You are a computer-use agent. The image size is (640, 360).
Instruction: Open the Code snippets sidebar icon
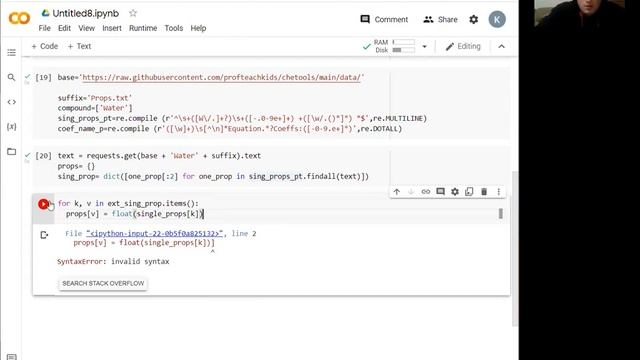click(11, 102)
